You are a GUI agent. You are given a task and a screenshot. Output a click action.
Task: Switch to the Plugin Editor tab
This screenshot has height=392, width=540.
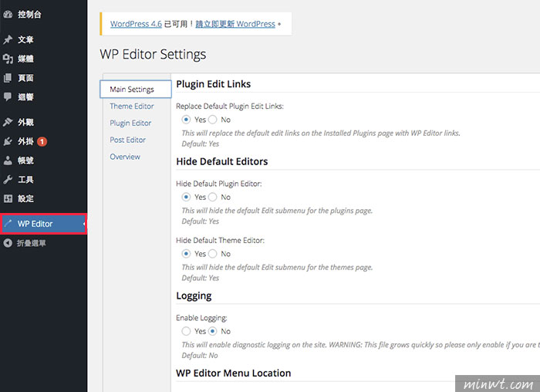tap(130, 123)
